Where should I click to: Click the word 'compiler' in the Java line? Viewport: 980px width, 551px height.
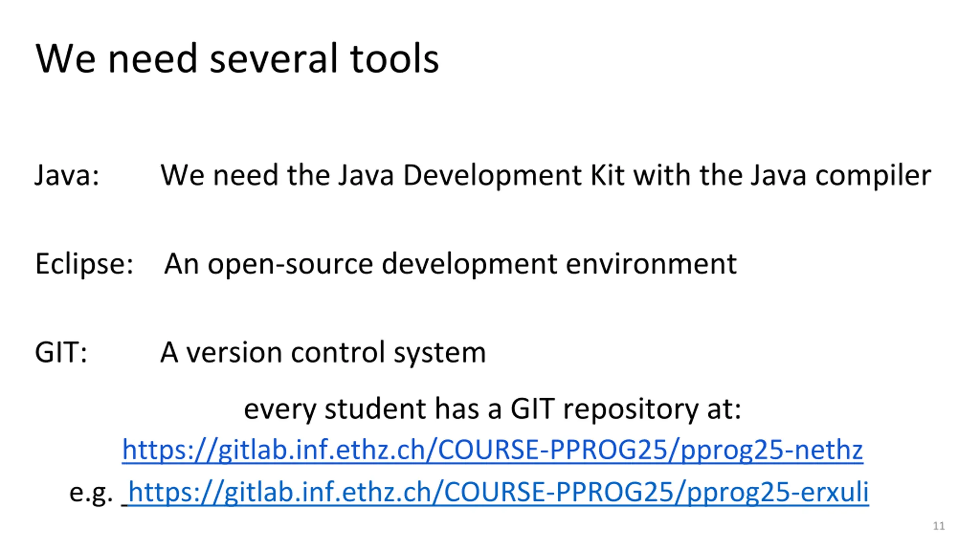pos(874,175)
